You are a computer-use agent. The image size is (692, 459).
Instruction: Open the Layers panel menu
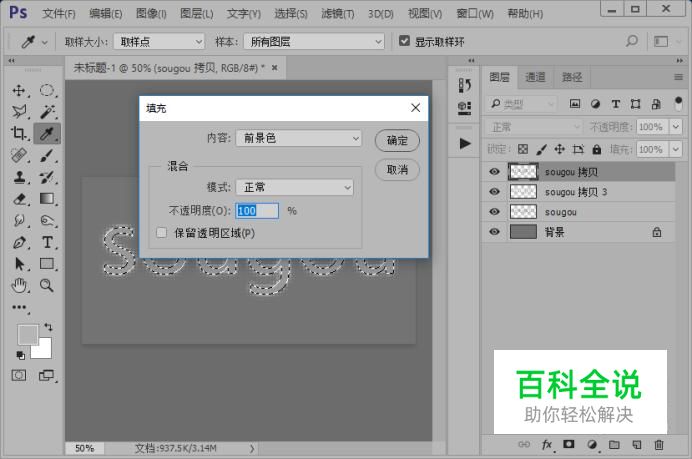678,77
